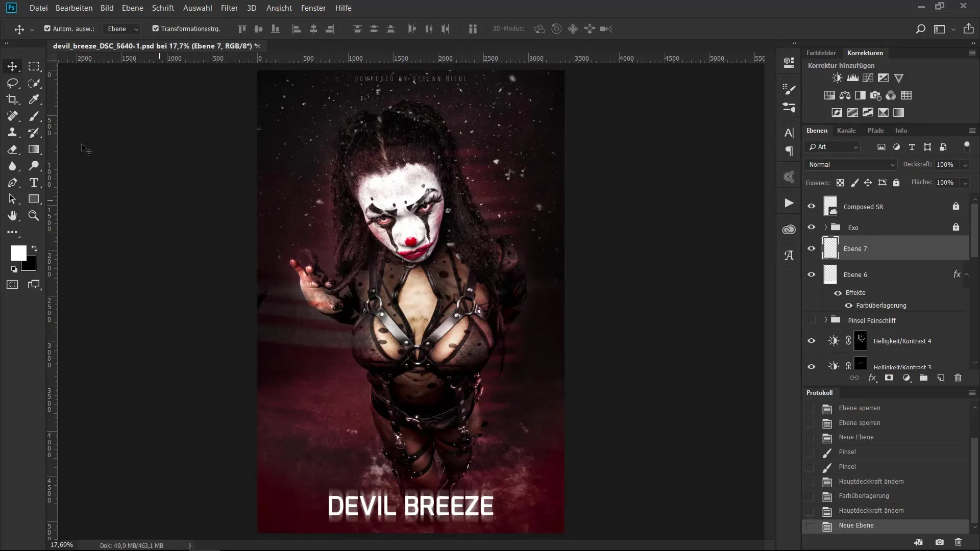Select the Type tool
Screen dimensions: 980x551
[34, 183]
